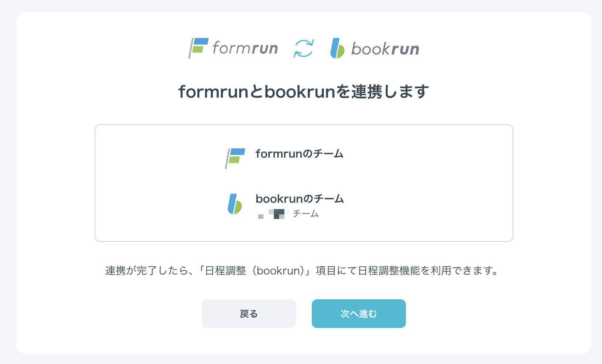Image resolution: width=602 pixels, height=364 pixels.
Task: Click the formrun flag logo icon in header
Action: [x=198, y=48]
